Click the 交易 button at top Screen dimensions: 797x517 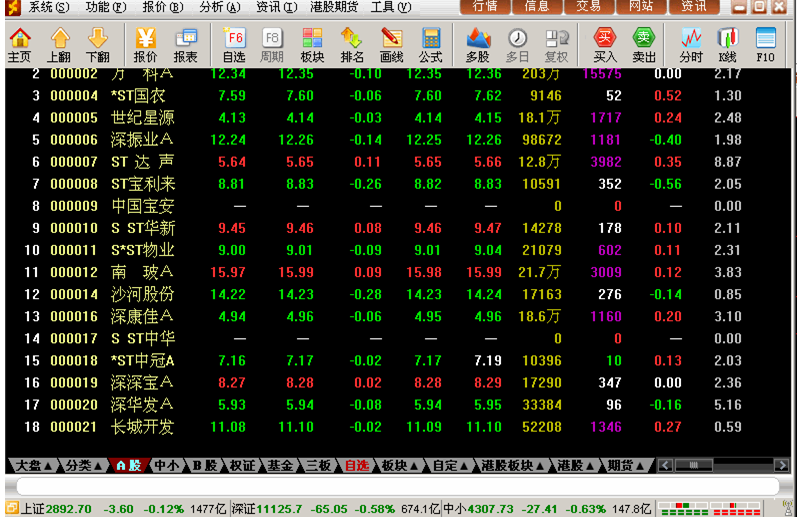589,7
